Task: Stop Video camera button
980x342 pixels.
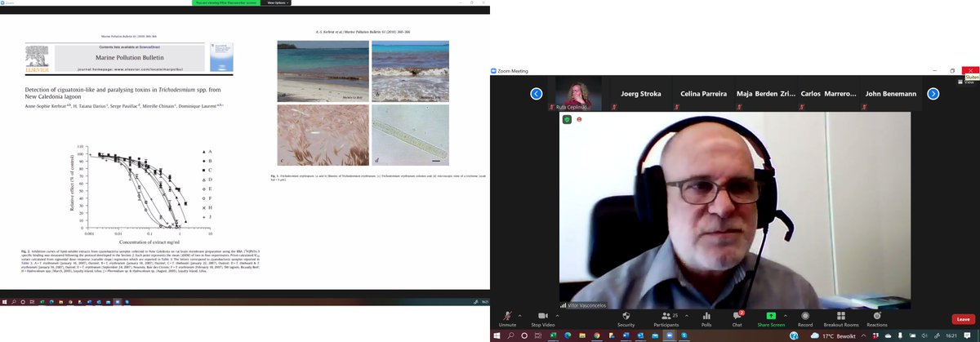Action: (x=543, y=318)
